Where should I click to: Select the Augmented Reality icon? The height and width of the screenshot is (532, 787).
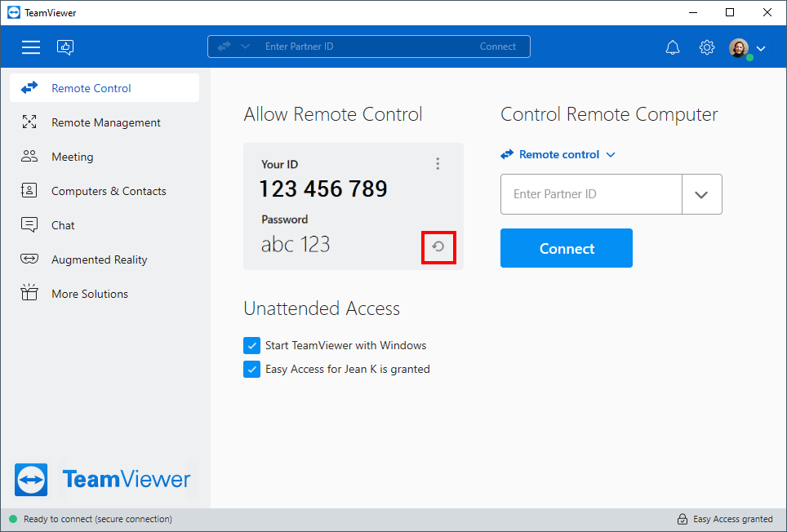pos(30,259)
